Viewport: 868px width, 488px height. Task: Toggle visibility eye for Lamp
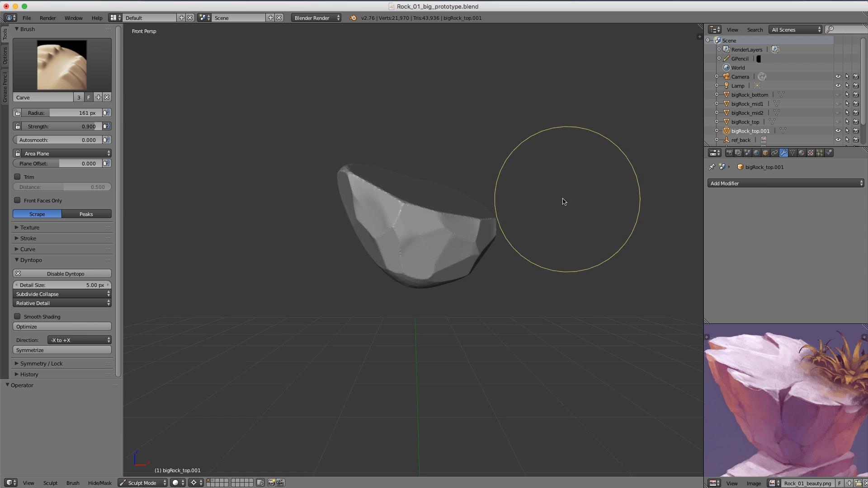pyautogui.click(x=838, y=85)
